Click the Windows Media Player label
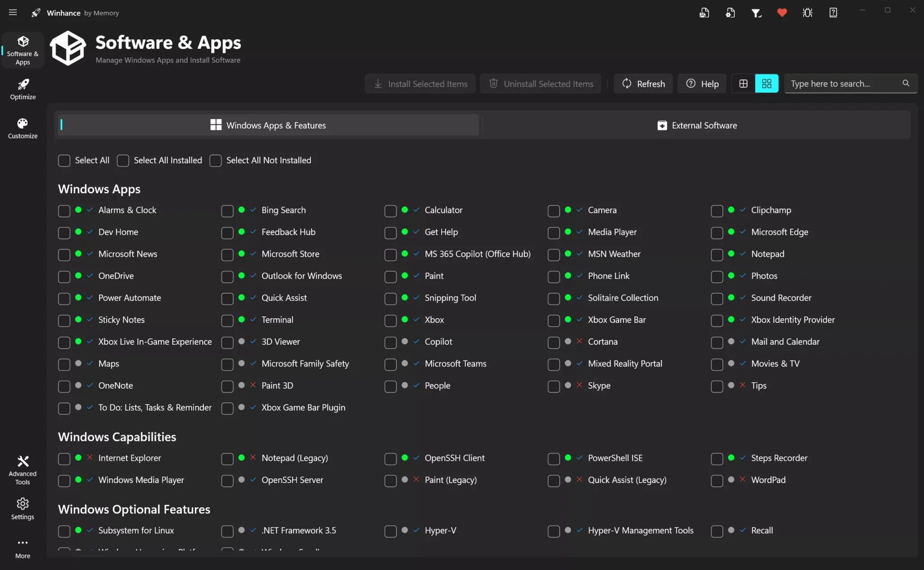The width and height of the screenshot is (924, 570). tap(141, 479)
